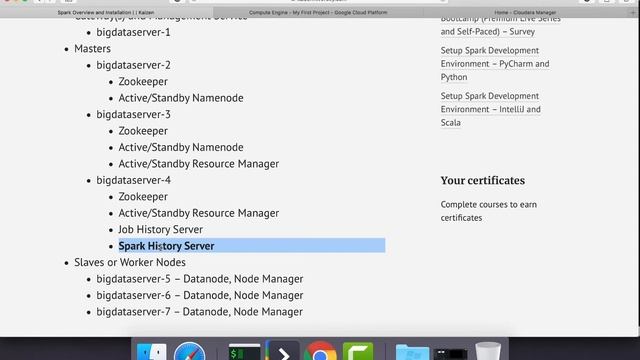This screenshot has height=360, width=640.
Task: Click bigdataserver-6 Datanode, Node Manager row
Action: click(200, 295)
